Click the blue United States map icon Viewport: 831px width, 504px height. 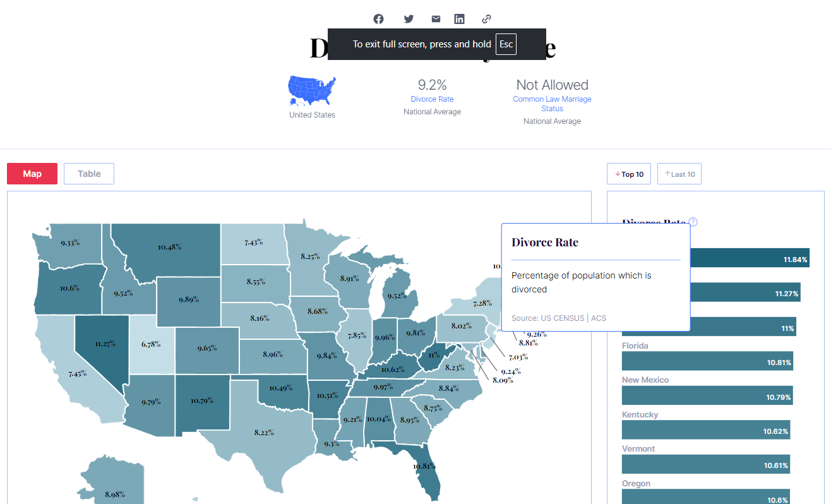pyautogui.click(x=312, y=92)
